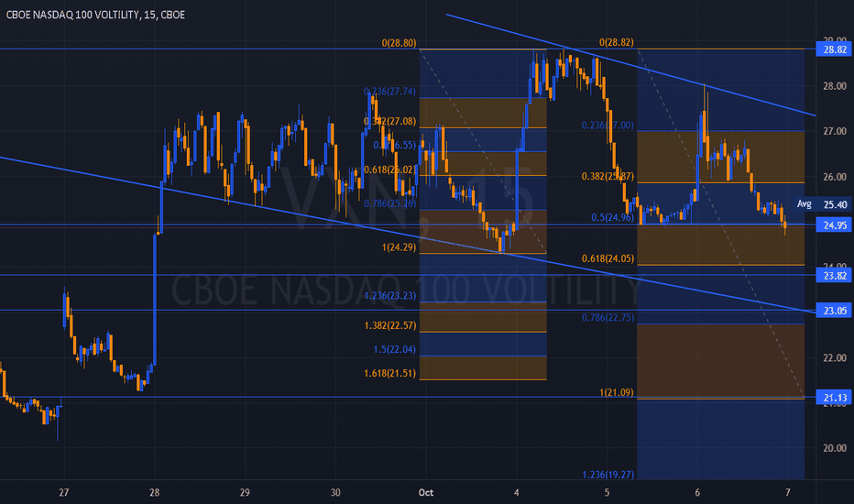Click the retracement label 0.786(22.75)

click(608, 317)
